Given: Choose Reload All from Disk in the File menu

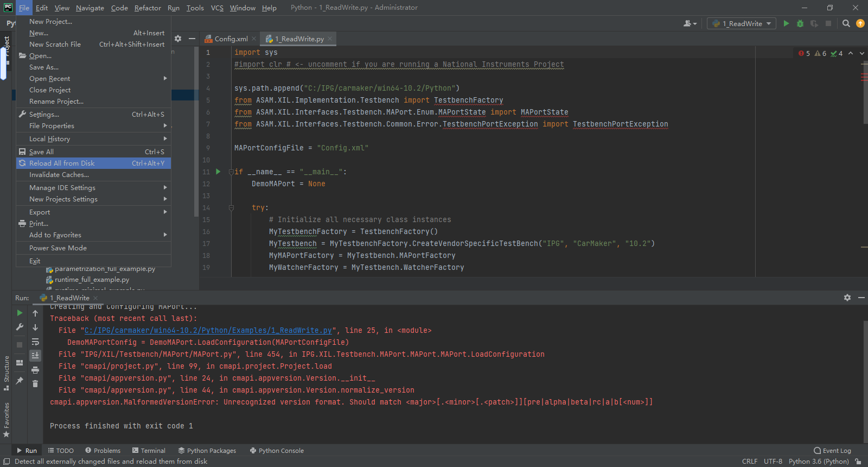Looking at the screenshot, I should coord(93,163).
